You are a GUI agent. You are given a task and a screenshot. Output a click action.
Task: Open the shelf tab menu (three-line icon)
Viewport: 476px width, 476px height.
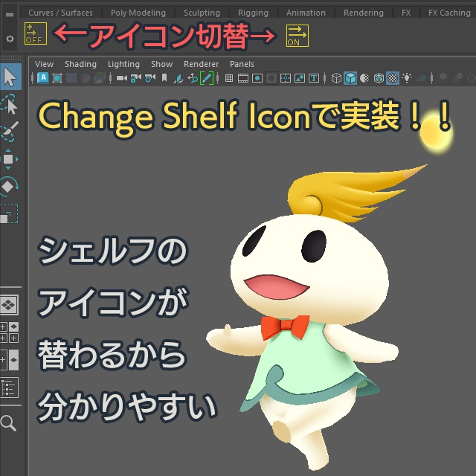10,15
